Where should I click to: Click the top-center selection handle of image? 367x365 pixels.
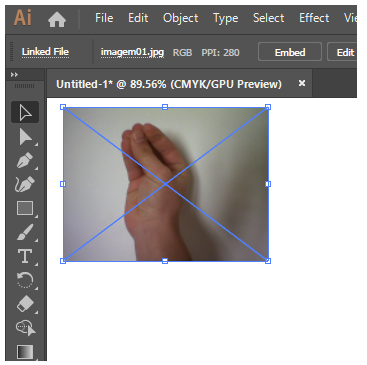click(165, 107)
